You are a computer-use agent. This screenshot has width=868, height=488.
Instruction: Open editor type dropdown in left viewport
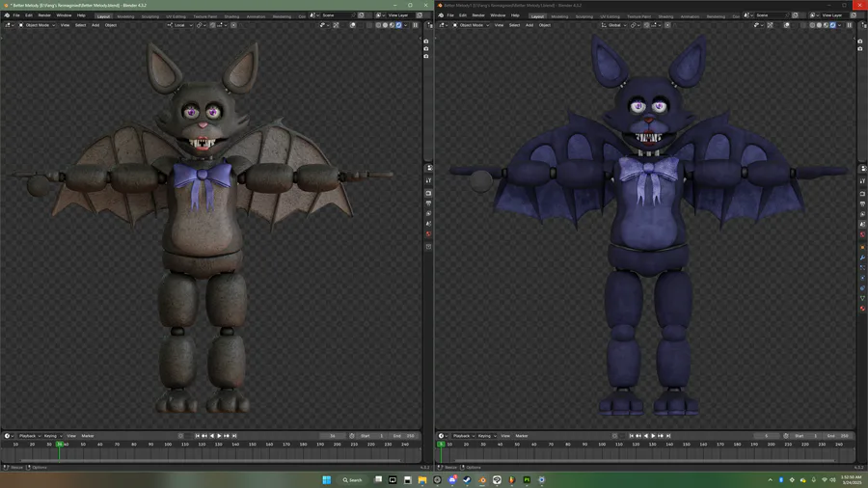[x=10, y=25]
